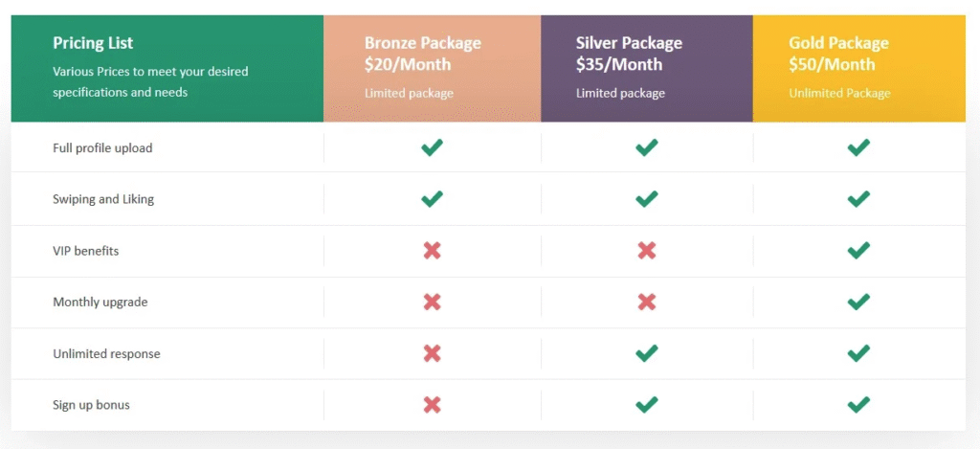Viewport: 980px width, 449px height.
Task: Click the Gold Unlimited Package subtitle
Action: [x=839, y=93]
